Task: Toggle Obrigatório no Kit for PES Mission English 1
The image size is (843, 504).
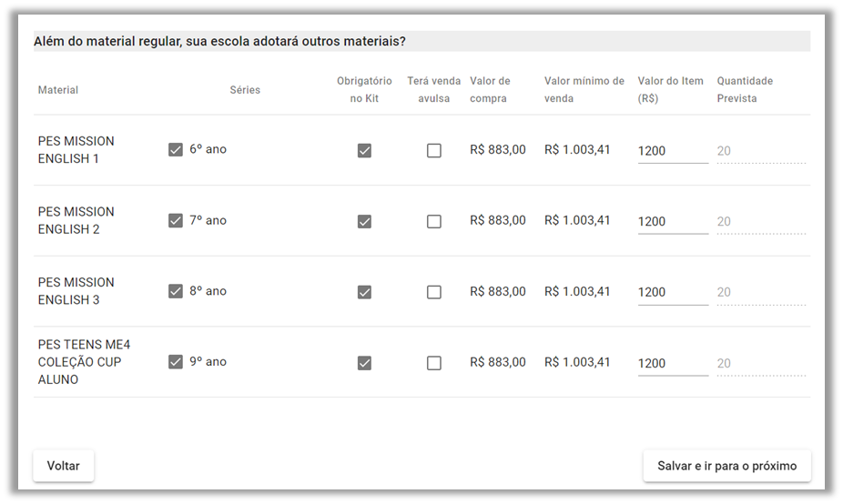Action: click(x=364, y=151)
